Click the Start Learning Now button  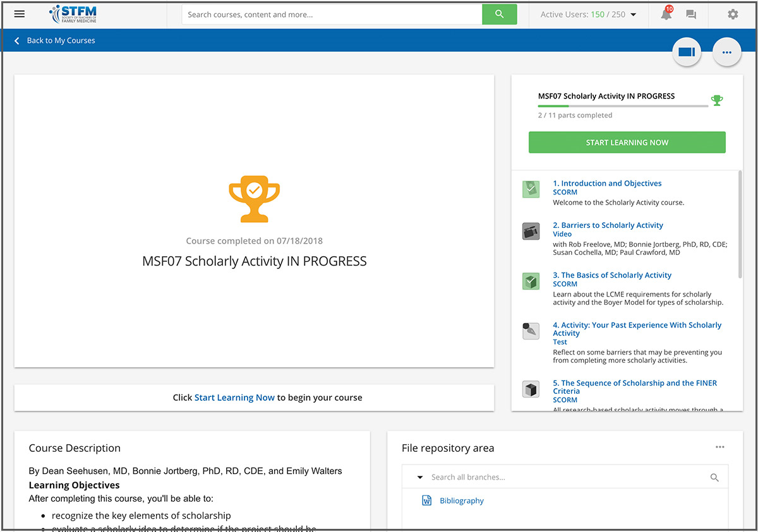coord(627,143)
